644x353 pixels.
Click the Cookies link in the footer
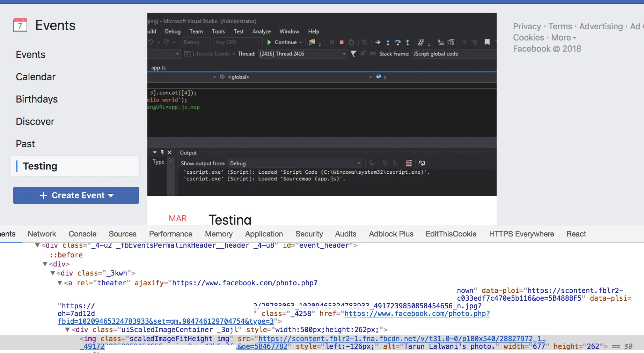[x=528, y=38]
